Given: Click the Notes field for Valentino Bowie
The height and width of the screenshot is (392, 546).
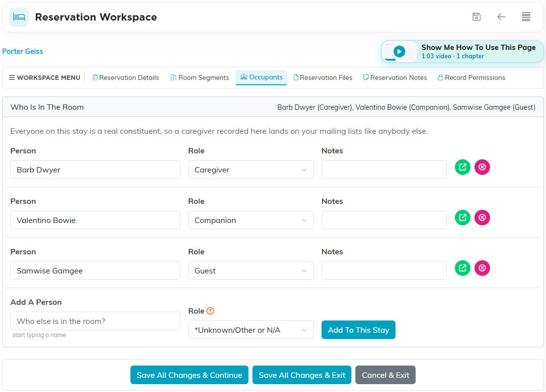Looking at the screenshot, I should [384, 220].
